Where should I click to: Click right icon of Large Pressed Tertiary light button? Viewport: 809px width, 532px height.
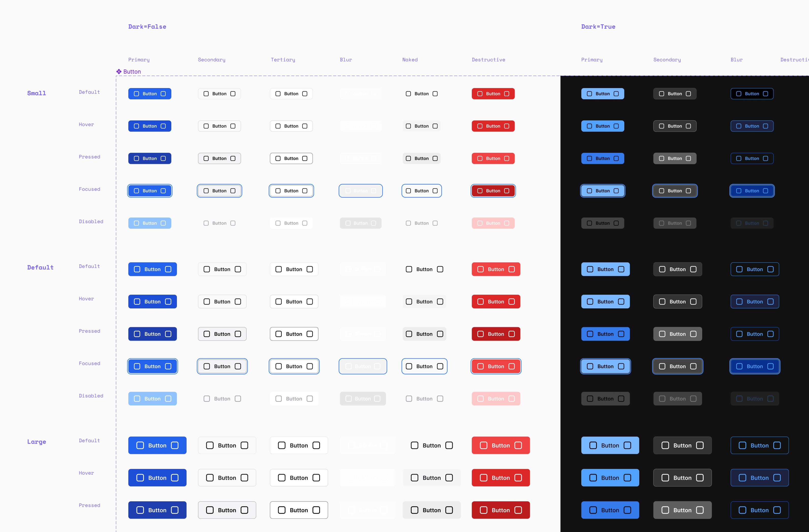(x=316, y=510)
